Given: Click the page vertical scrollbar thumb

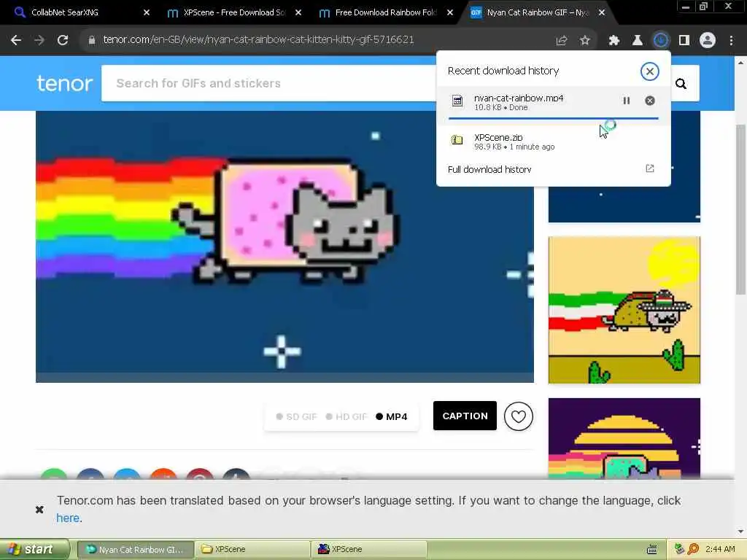Looking at the screenshot, I should [740, 209].
